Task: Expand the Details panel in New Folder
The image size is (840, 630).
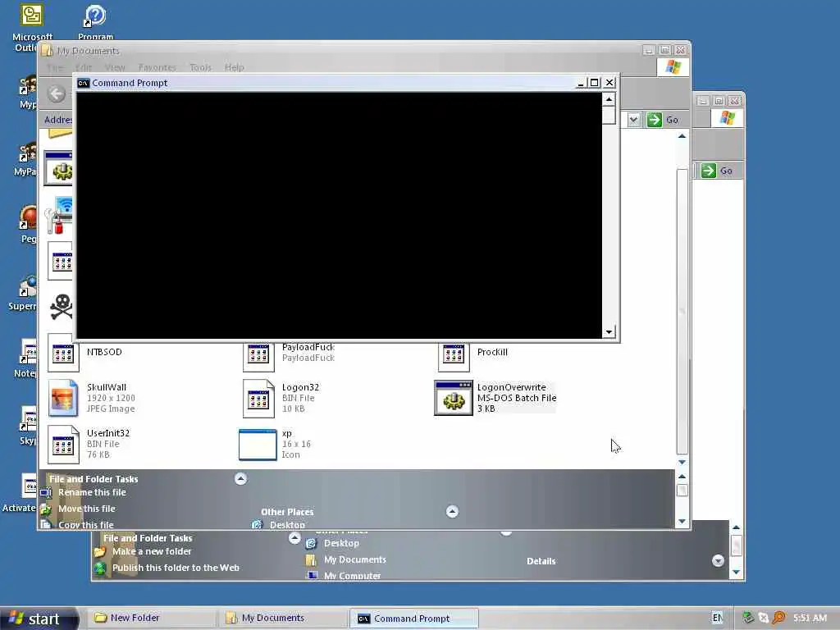Action: coord(718,561)
